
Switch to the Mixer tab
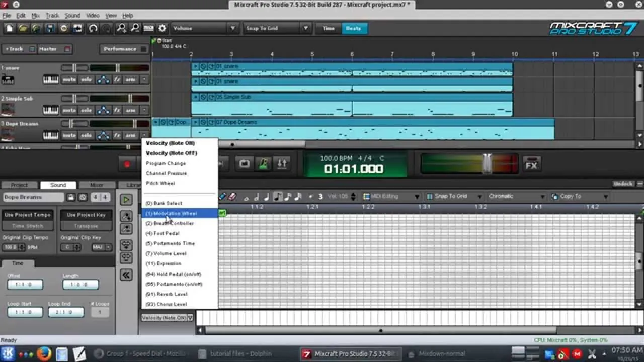point(96,185)
